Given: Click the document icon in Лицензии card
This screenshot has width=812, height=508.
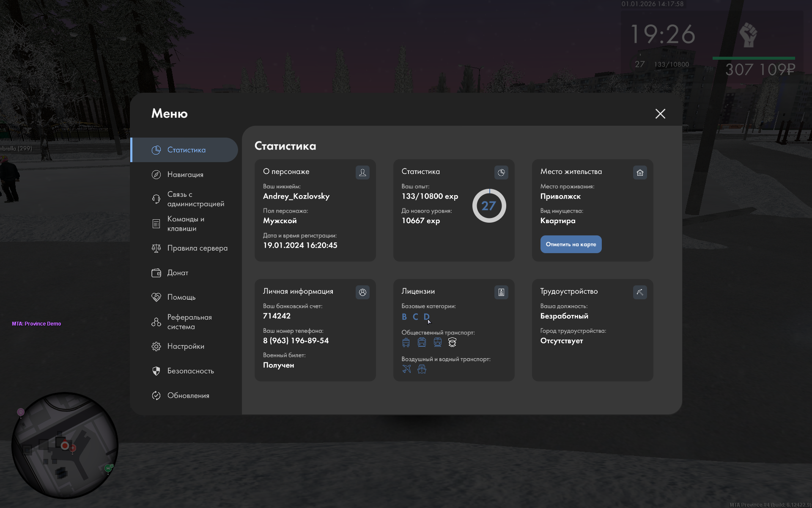Looking at the screenshot, I should pos(501,292).
